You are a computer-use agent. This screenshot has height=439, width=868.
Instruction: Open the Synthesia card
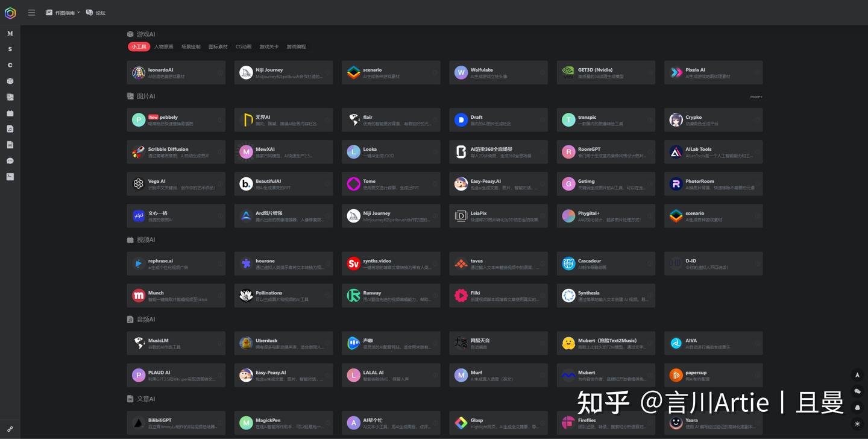[x=606, y=295]
